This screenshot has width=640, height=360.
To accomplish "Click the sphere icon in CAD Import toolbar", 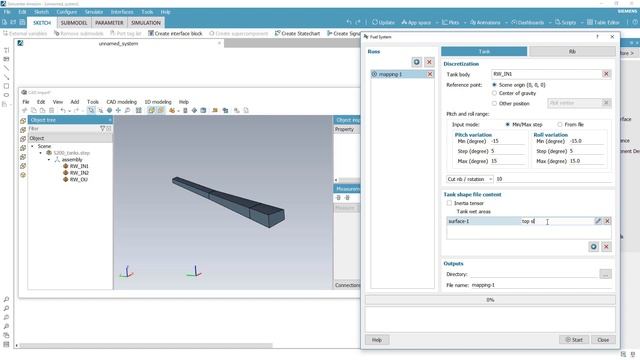I will (109, 110).
